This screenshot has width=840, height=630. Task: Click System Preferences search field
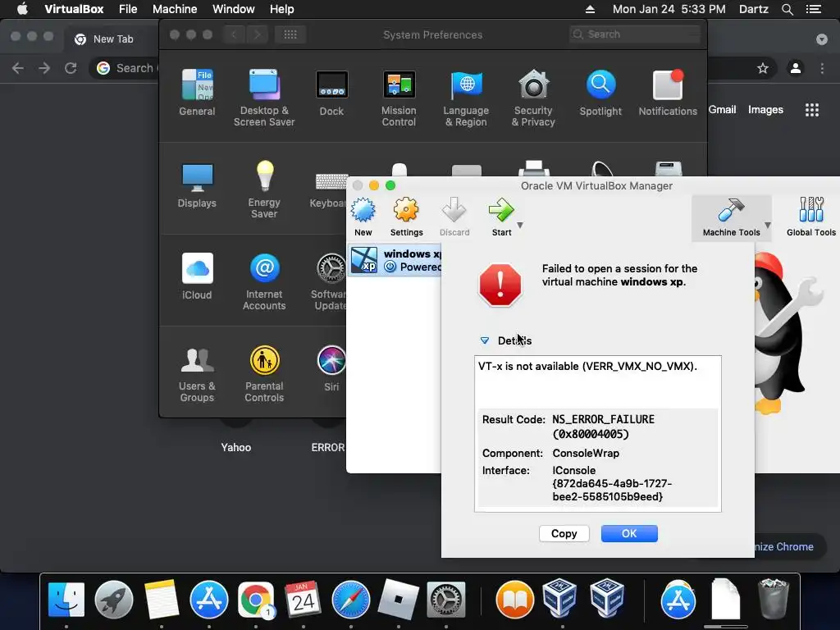pyautogui.click(x=636, y=34)
